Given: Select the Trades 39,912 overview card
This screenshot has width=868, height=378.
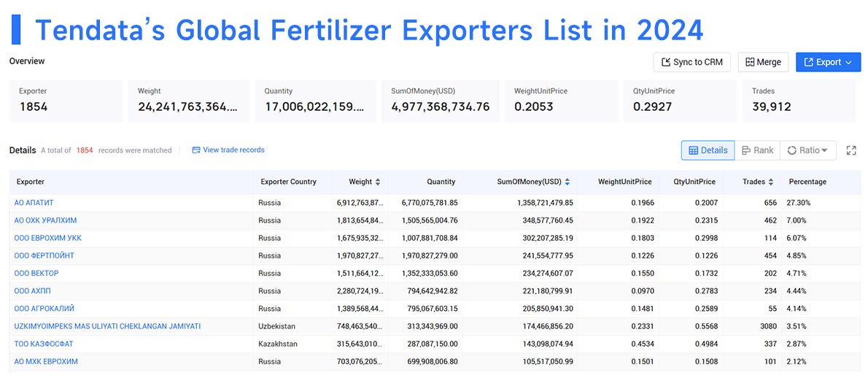Looking at the screenshot, I should (x=799, y=101).
